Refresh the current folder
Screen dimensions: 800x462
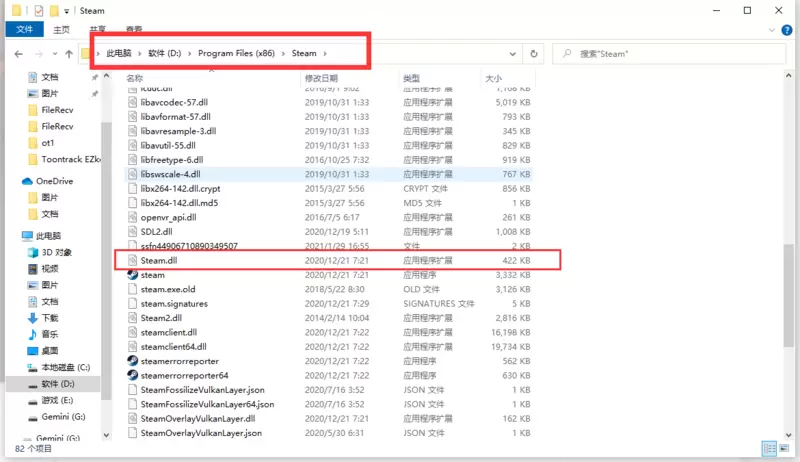[x=534, y=54]
